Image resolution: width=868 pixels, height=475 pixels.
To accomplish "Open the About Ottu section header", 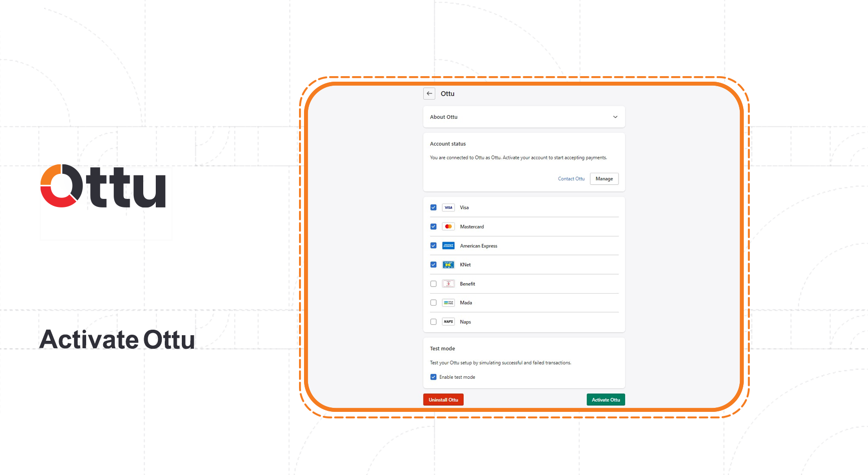I will click(x=444, y=117).
